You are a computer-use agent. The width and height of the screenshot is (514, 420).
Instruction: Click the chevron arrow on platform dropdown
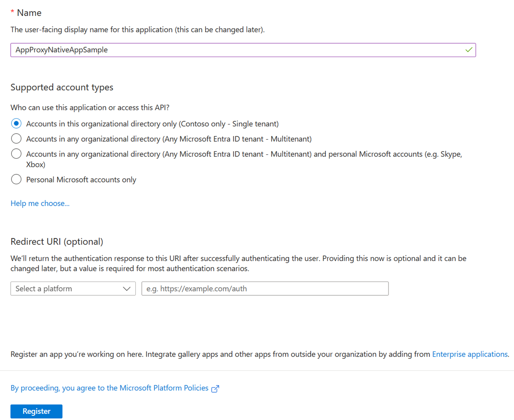(x=126, y=288)
